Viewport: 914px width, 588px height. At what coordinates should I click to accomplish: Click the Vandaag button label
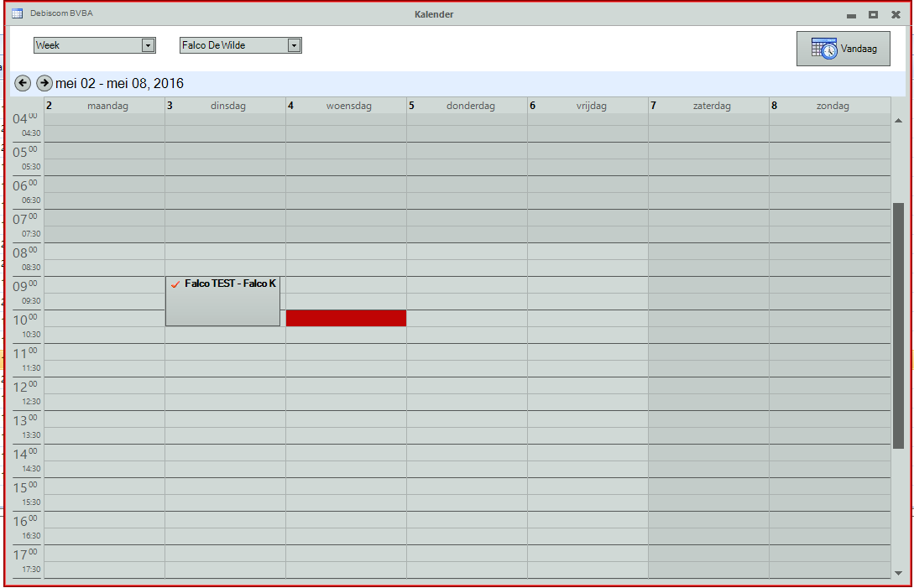point(859,49)
